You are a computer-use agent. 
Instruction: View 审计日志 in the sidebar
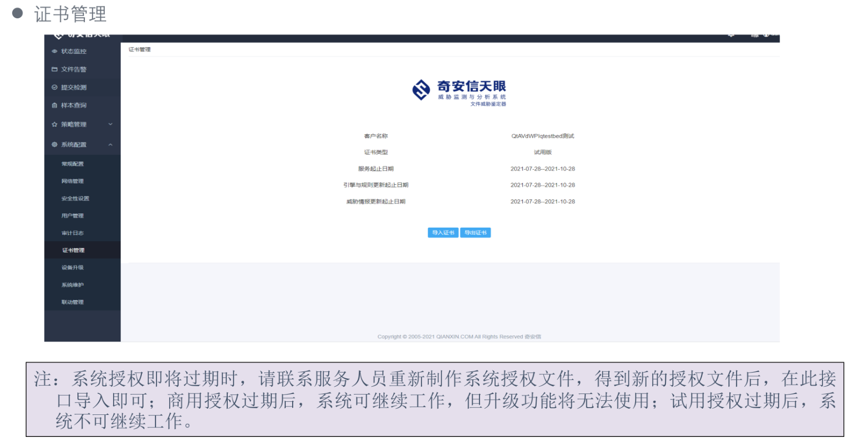point(73,233)
